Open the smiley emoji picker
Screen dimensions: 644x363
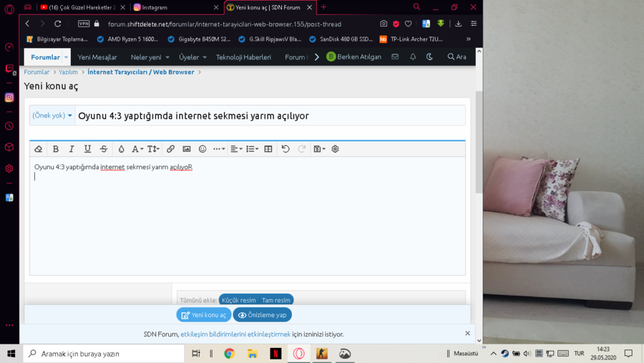click(203, 149)
